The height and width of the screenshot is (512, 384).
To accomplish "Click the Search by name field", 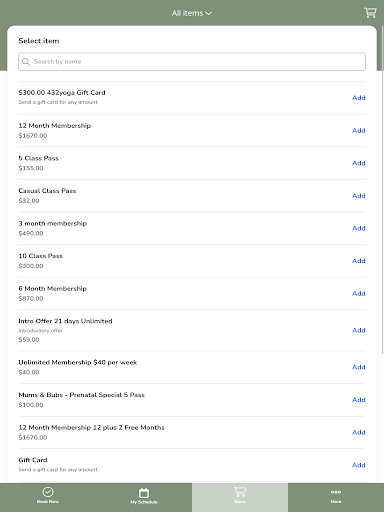I will coord(192,62).
